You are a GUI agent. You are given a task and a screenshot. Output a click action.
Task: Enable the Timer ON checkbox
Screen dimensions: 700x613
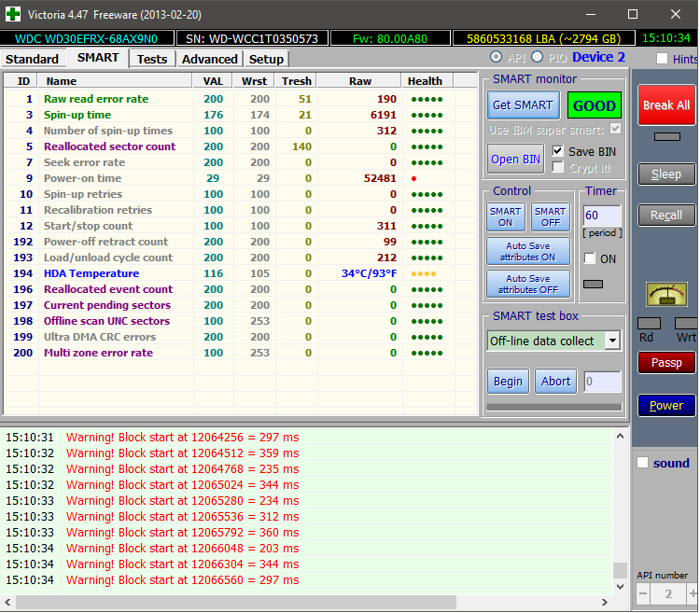(590, 258)
